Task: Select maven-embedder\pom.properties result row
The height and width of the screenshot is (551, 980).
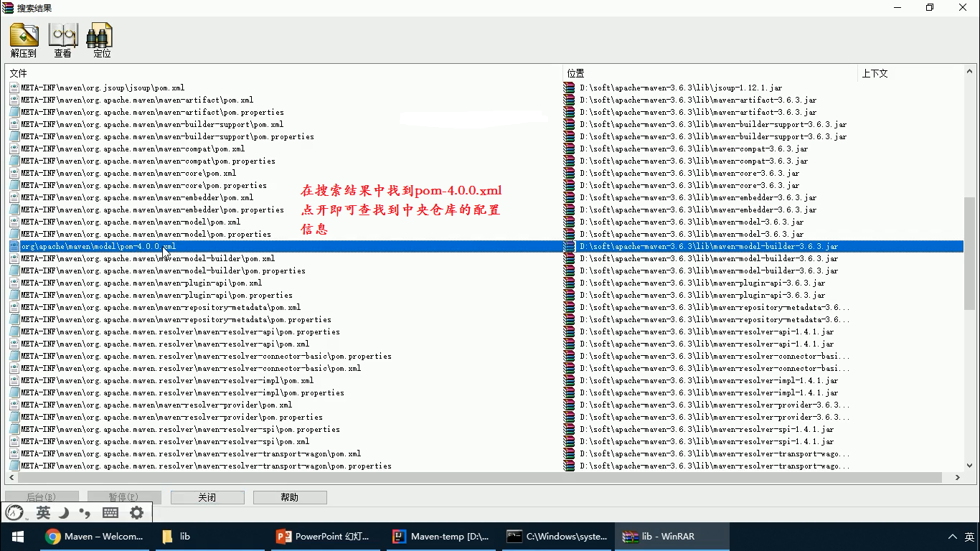Action: 485,209
